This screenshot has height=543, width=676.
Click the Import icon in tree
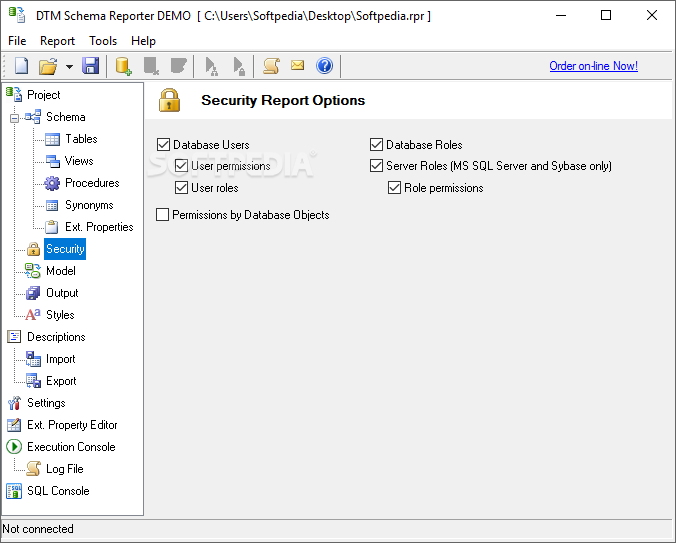pos(33,359)
